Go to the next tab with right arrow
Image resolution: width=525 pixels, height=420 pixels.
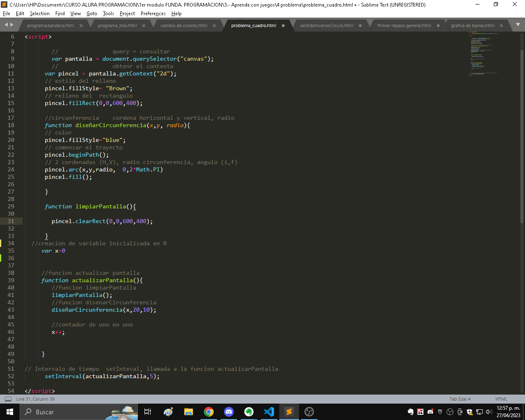pyautogui.click(x=12, y=25)
